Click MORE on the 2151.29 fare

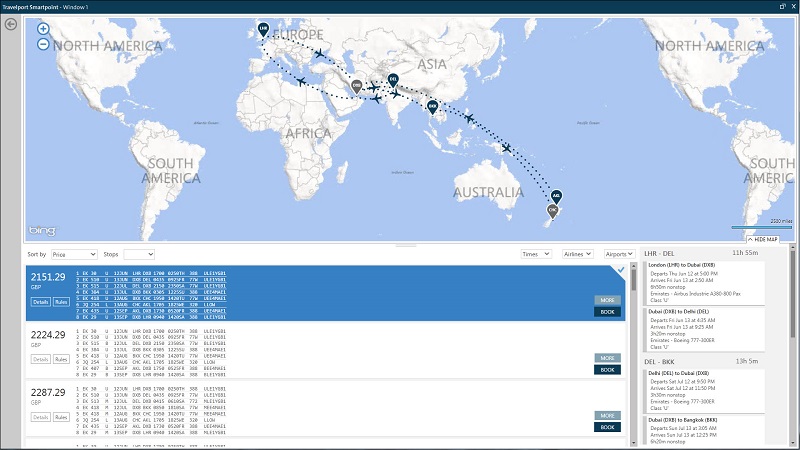click(x=607, y=300)
